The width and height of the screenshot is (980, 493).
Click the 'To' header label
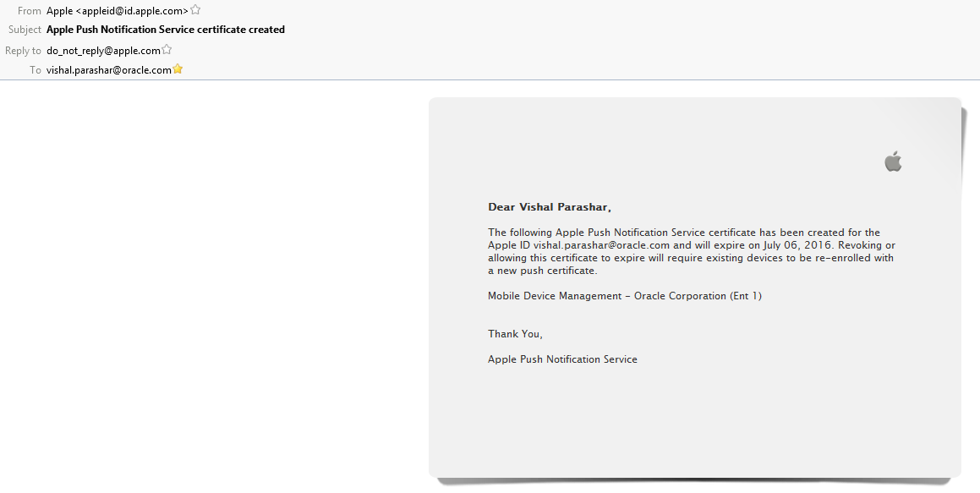point(36,70)
